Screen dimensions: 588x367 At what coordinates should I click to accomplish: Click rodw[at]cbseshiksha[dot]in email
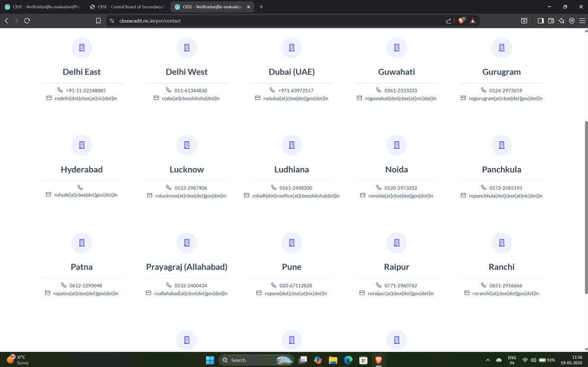[190, 98]
